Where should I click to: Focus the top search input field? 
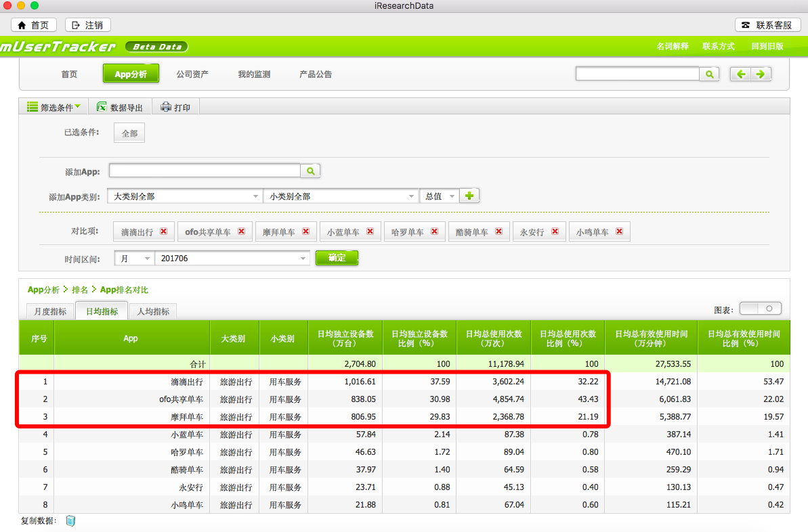637,74
